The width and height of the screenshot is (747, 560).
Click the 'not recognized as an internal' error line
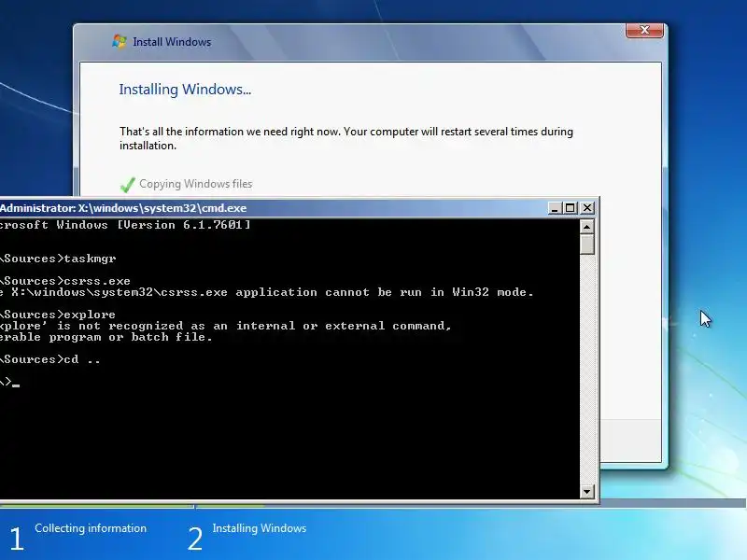[225, 326]
